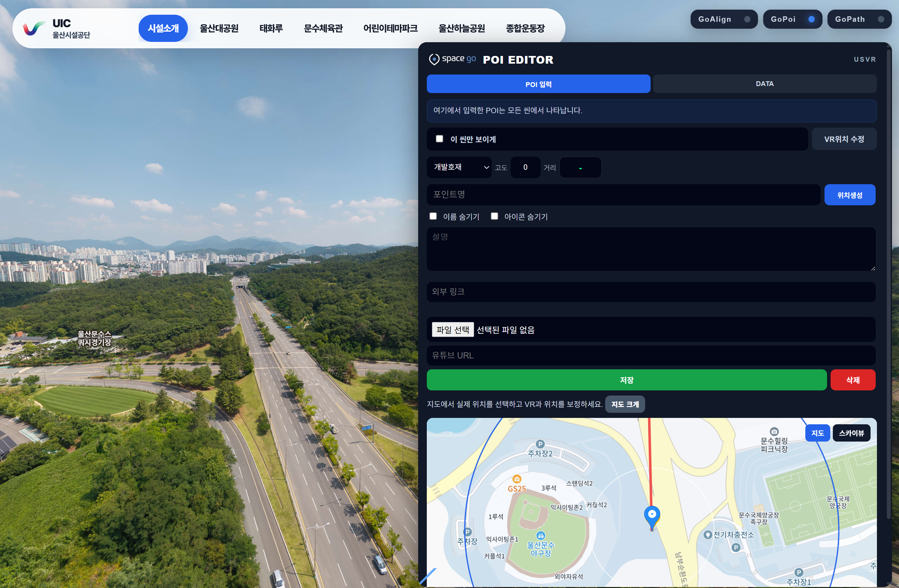Screen dimensions: 899x588
Task: Click the 포인트명 input field
Action: (x=623, y=195)
